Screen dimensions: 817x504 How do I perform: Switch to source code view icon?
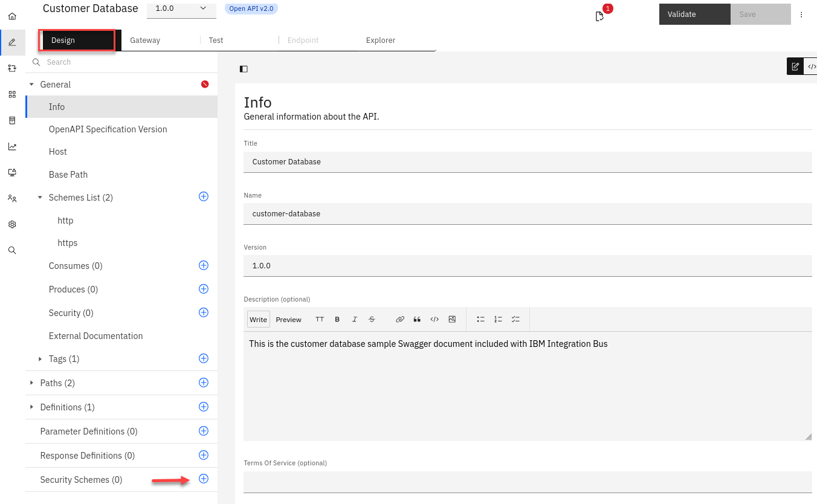click(x=812, y=66)
